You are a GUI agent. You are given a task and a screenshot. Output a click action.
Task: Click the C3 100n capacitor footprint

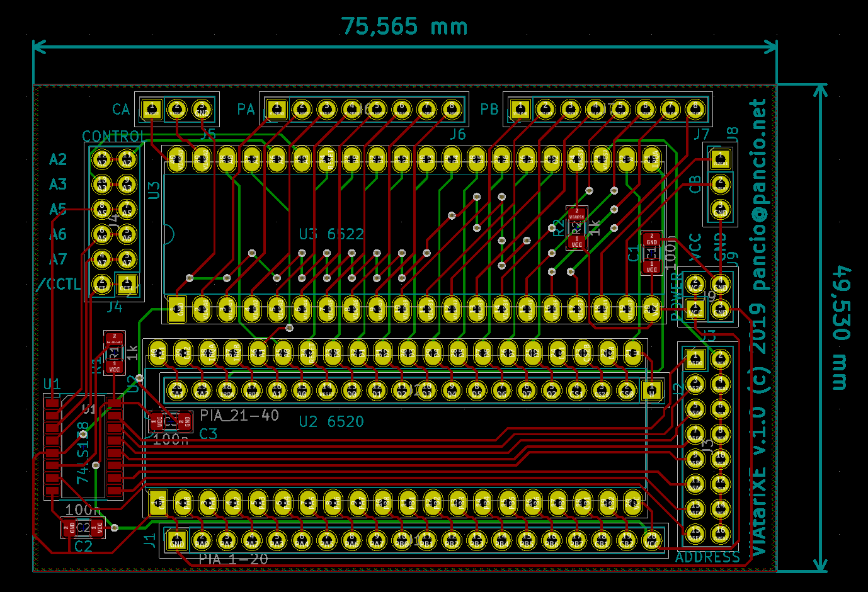[x=170, y=421]
